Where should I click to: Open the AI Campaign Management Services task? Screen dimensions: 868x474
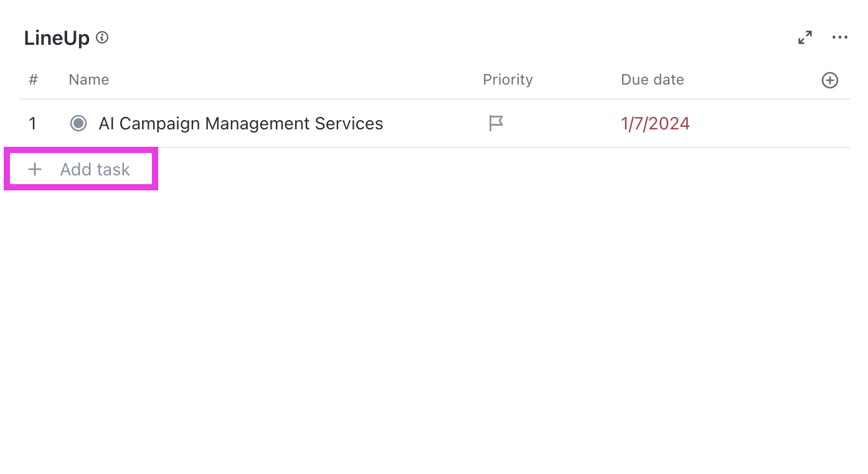pyautogui.click(x=241, y=123)
